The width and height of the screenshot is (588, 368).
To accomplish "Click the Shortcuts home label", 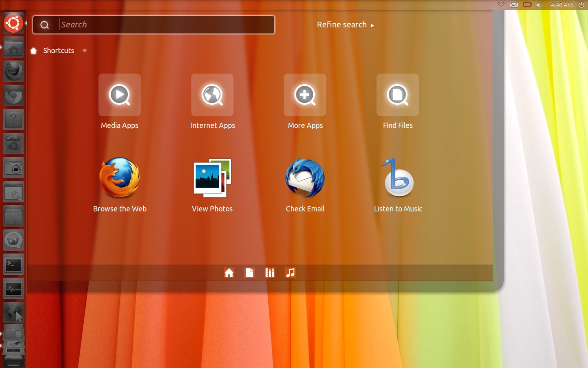I will click(x=59, y=51).
